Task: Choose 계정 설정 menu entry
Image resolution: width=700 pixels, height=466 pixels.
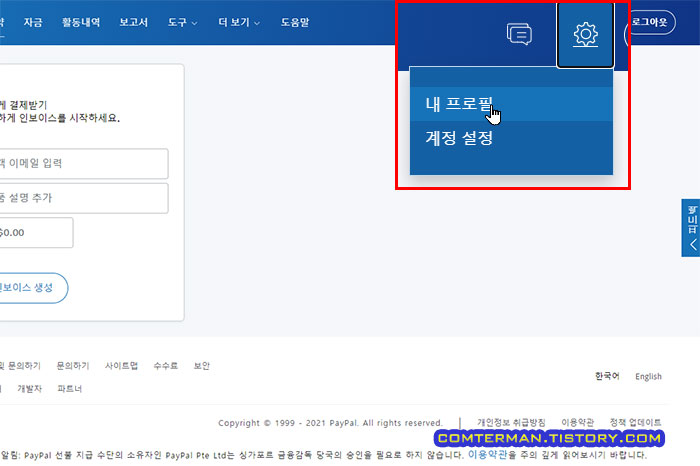Action: click(511, 138)
